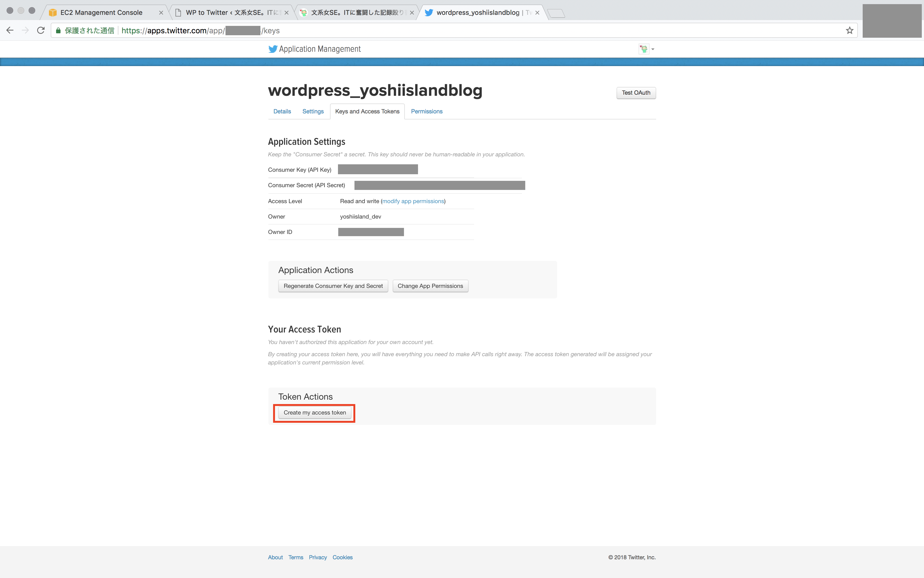Follow the modify app permissions link
924x578 pixels.
pos(413,201)
